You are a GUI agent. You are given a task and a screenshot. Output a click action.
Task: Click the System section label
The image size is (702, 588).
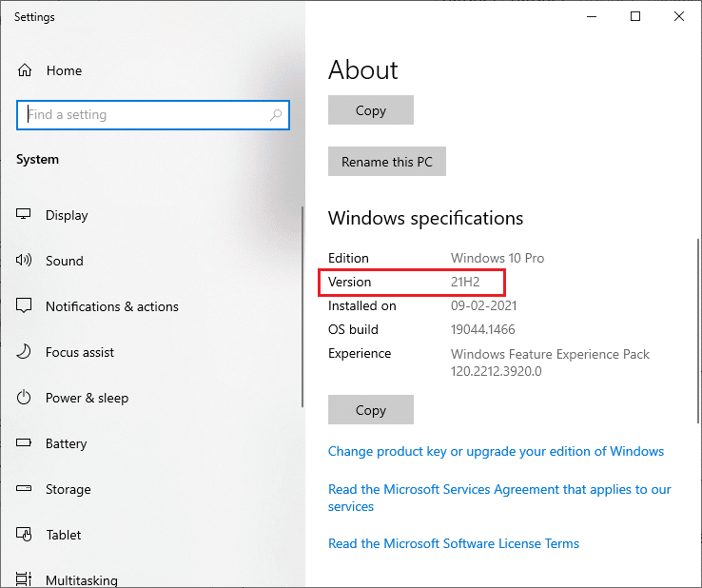coord(38,160)
